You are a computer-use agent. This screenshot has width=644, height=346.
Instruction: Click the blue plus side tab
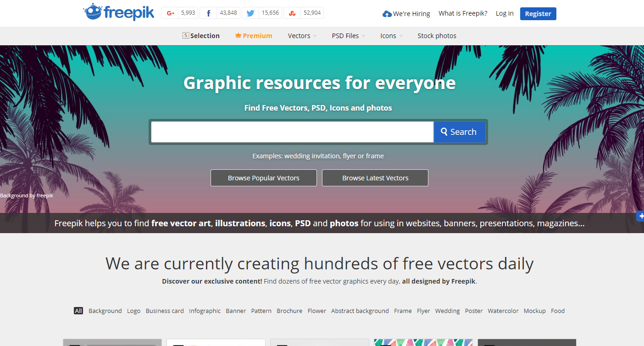[640, 216]
